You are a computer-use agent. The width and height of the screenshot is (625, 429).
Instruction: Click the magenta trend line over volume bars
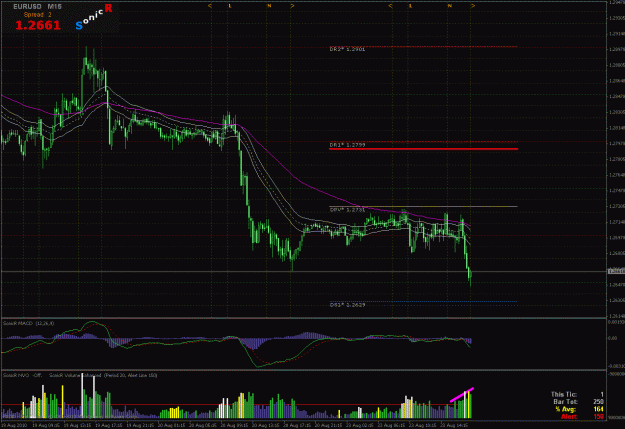462,394
